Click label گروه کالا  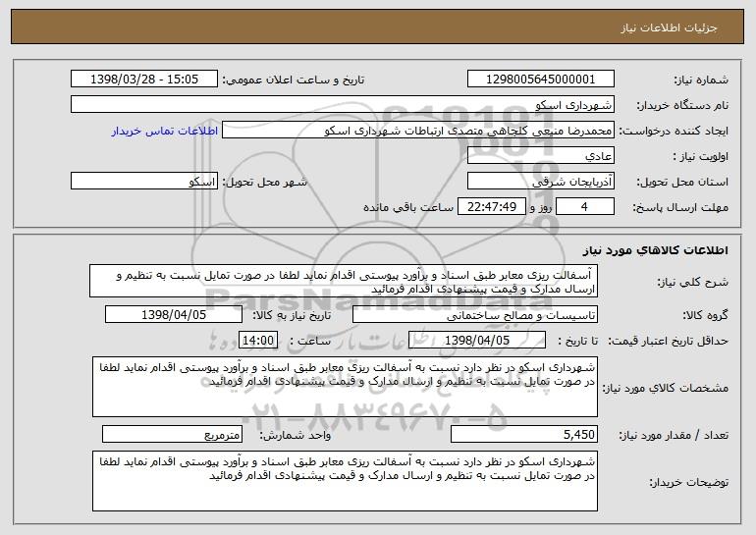coord(705,316)
